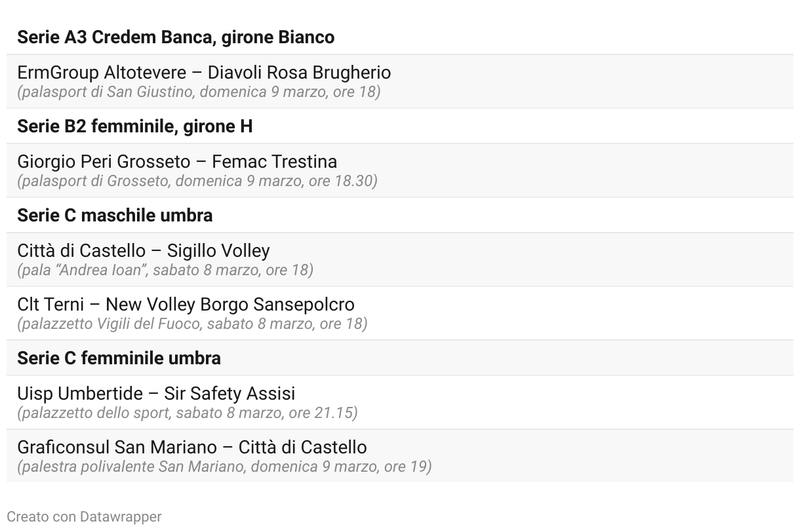Open the Creato con Datawrapper link
The image size is (800, 532).
pos(84,516)
